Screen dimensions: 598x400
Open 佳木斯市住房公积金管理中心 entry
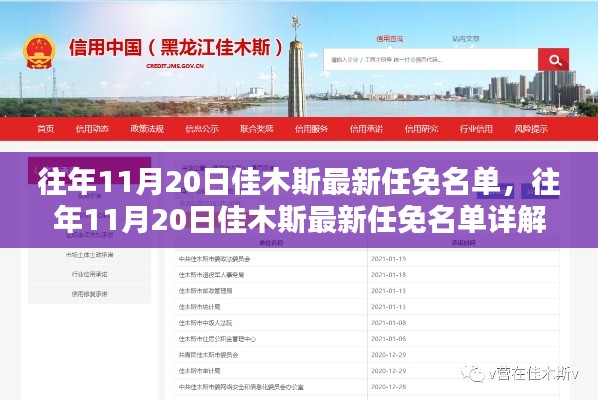217,339
